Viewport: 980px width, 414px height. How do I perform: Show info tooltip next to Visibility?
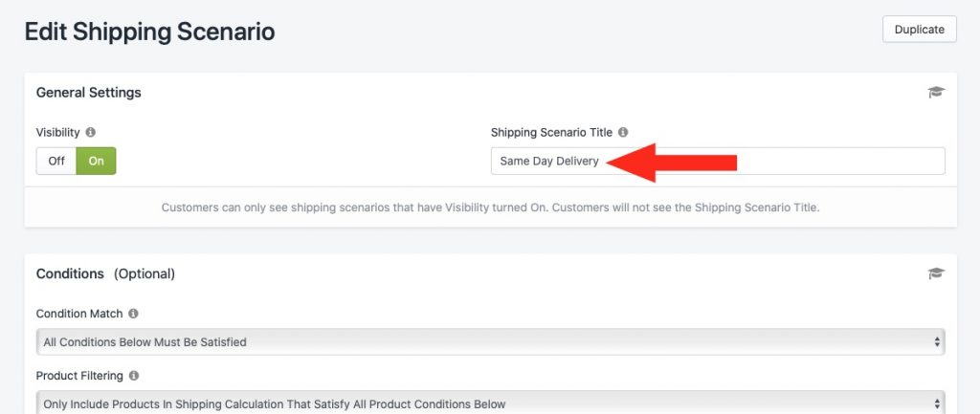point(91,132)
